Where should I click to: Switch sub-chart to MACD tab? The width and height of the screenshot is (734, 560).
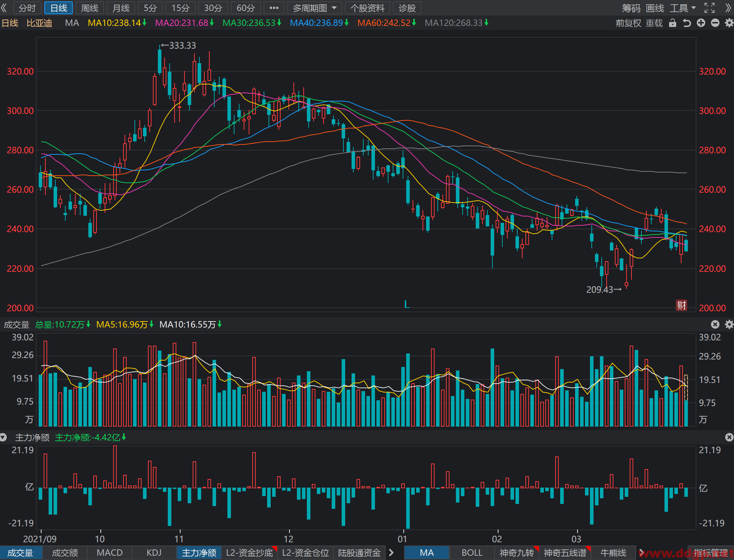coord(110,553)
